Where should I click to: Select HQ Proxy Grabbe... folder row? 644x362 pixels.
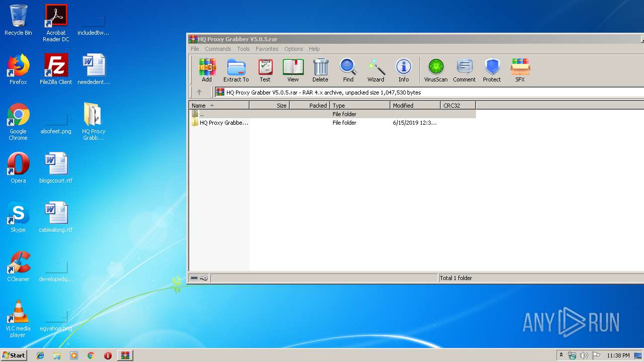333,123
